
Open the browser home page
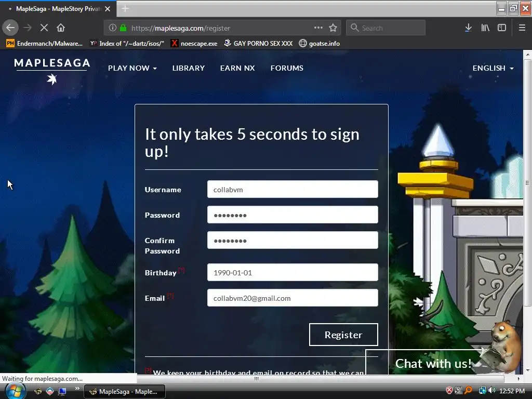click(61, 28)
